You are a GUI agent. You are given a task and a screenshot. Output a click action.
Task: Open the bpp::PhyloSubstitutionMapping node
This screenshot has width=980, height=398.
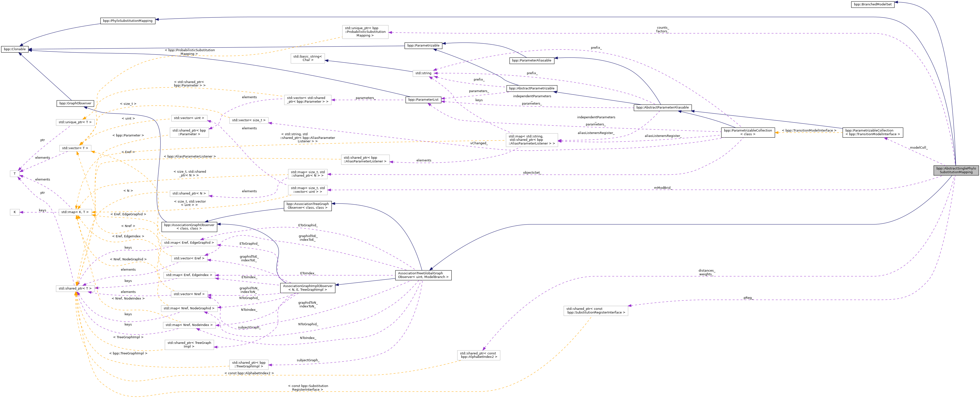pyautogui.click(x=127, y=21)
